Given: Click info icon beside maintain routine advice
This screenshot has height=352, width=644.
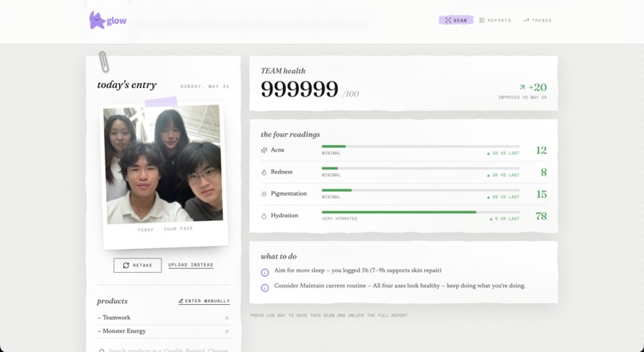Looking at the screenshot, I should coord(265,288).
